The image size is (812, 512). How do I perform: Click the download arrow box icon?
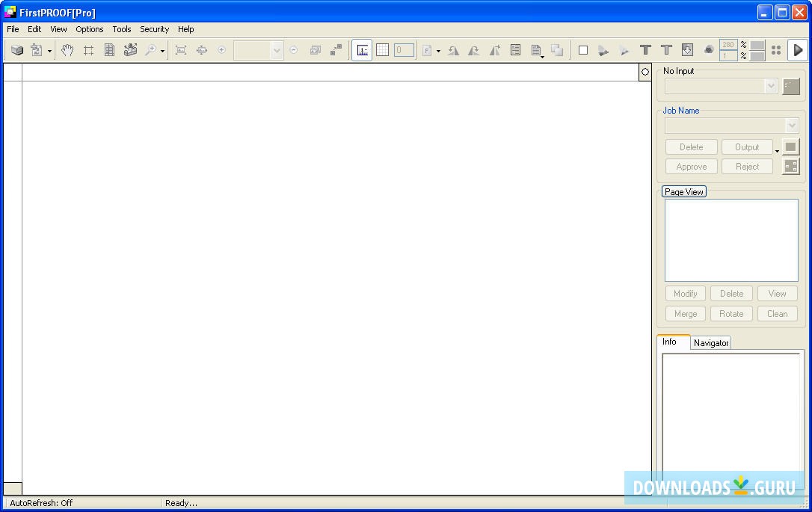(x=687, y=50)
